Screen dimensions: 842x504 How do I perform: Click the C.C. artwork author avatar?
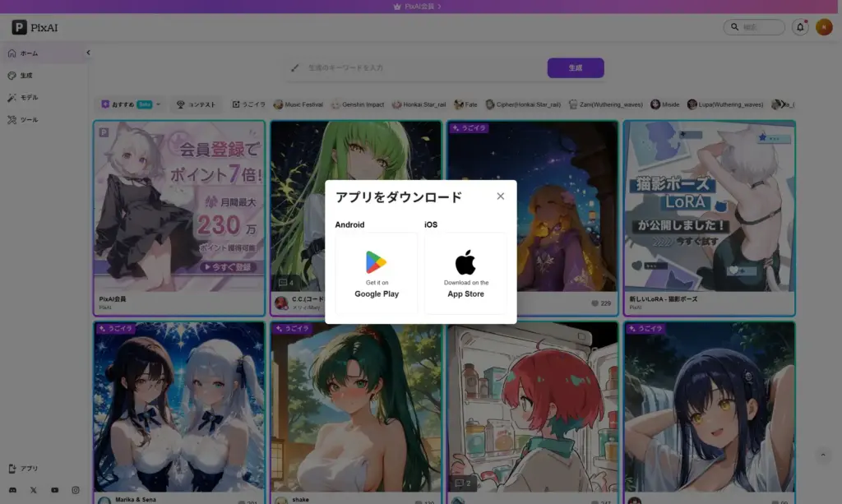pos(281,303)
